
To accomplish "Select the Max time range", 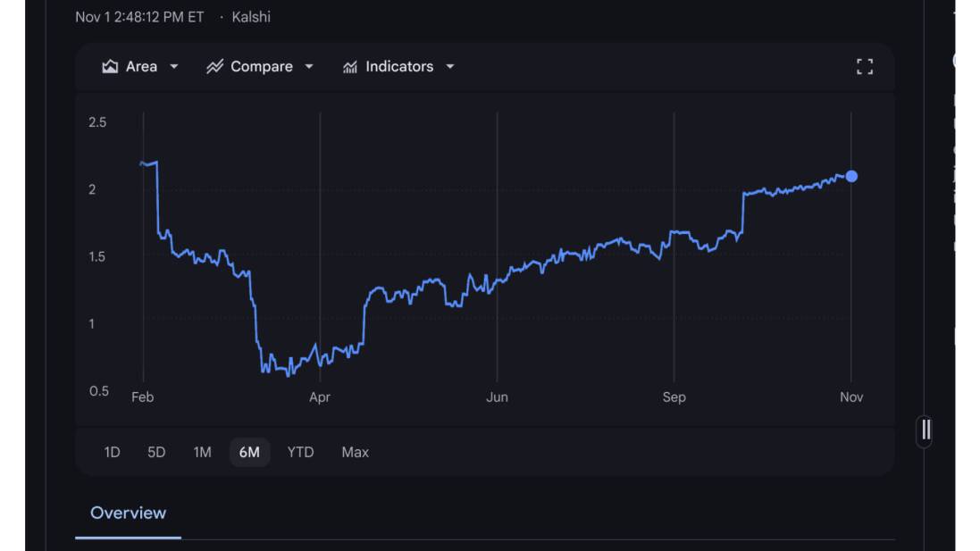I will [x=355, y=452].
